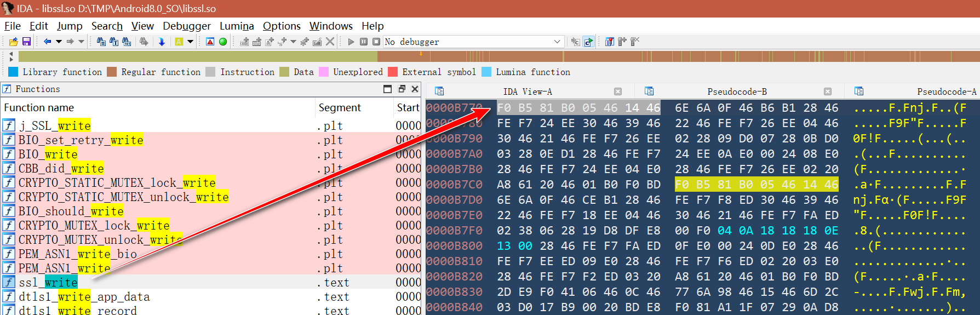980x315 pixels.
Task: Click the Open file toolbar icon
Action: (13, 42)
